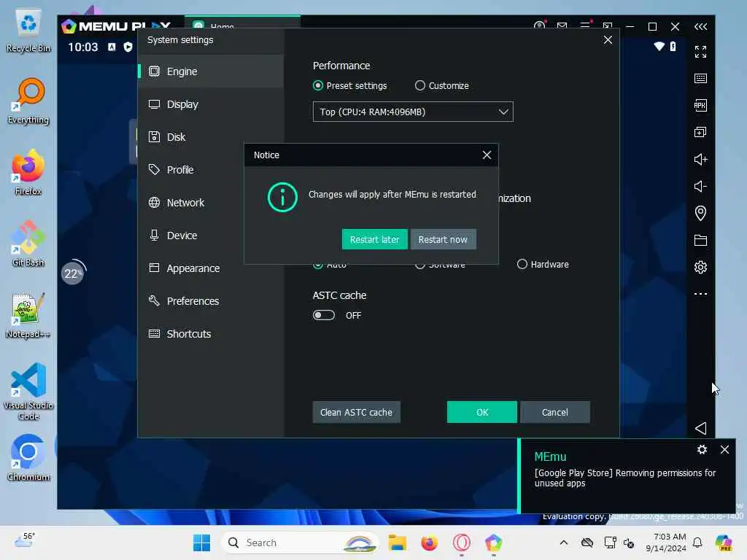
Task: Close the System settings window
Action: 608,40
